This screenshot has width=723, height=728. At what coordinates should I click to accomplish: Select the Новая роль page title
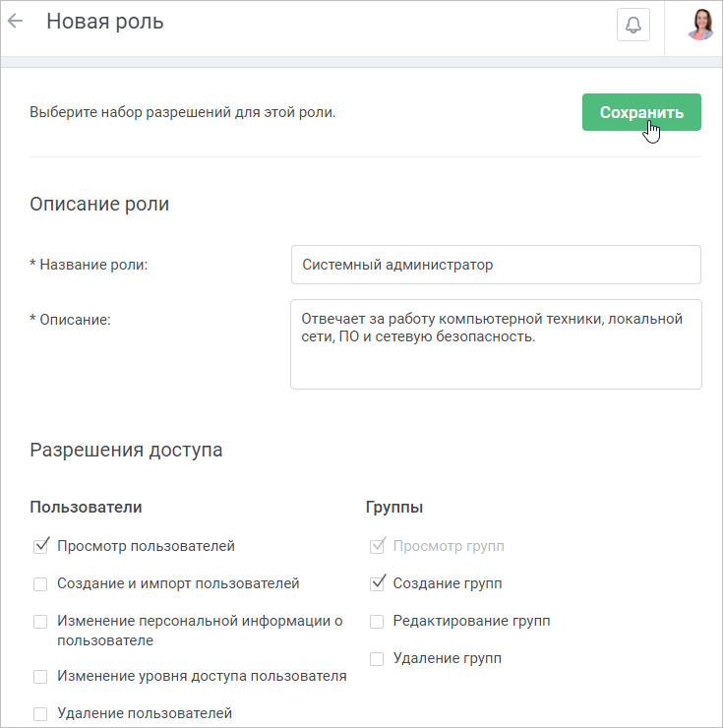point(105,22)
